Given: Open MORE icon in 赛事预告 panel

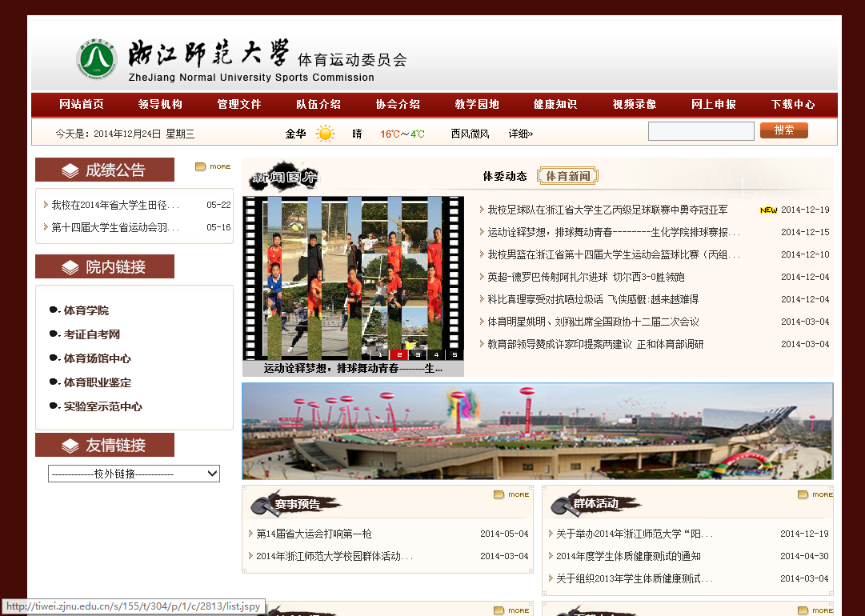Looking at the screenshot, I should pyautogui.click(x=511, y=494).
